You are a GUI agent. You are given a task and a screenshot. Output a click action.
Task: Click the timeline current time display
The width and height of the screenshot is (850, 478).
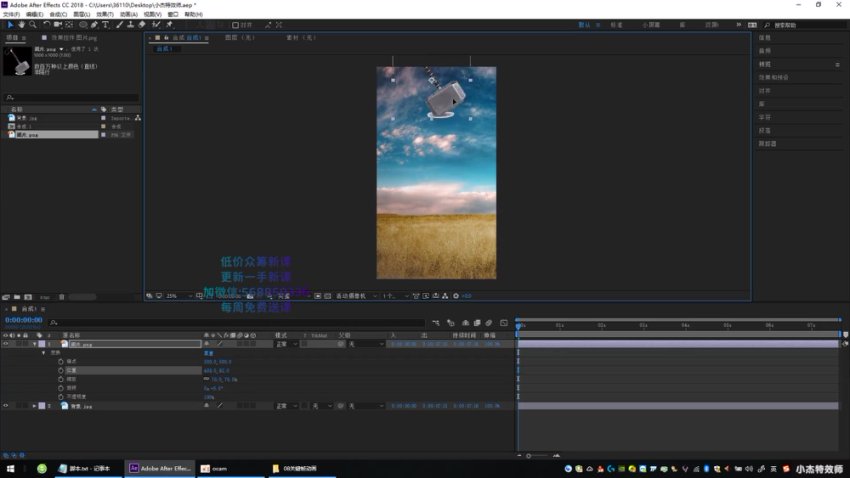point(24,320)
